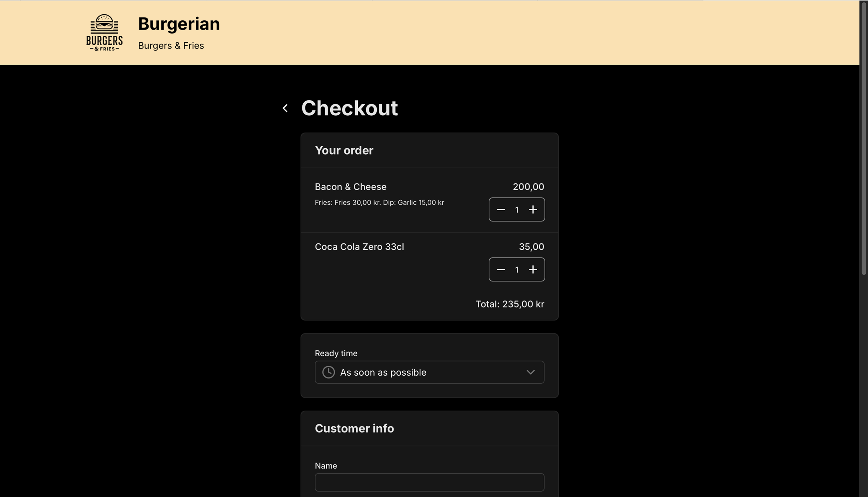Click the Burgers & Fries subtitle
This screenshot has height=497, width=868.
point(171,46)
